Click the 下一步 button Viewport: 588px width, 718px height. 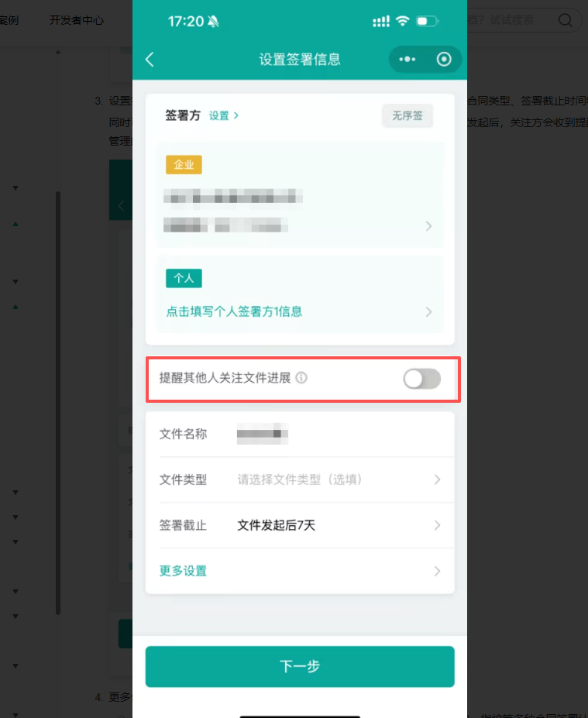(300, 667)
